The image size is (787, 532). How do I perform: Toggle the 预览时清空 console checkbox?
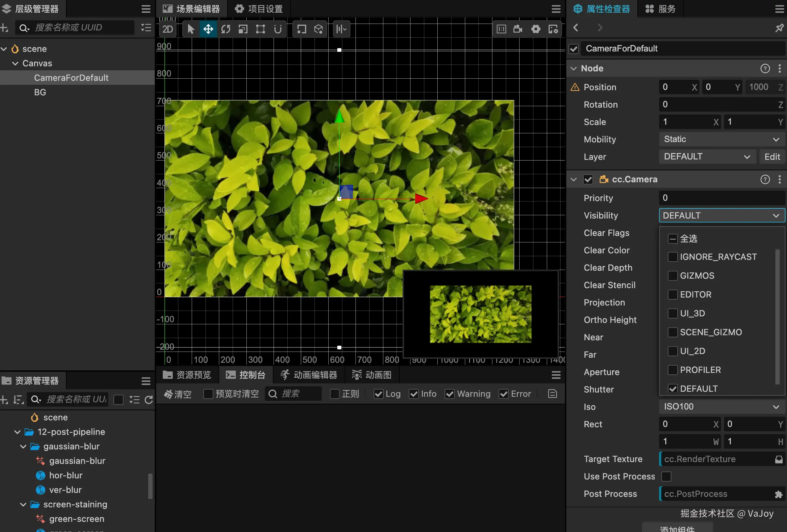pyautogui.click(x=208, y=394)
